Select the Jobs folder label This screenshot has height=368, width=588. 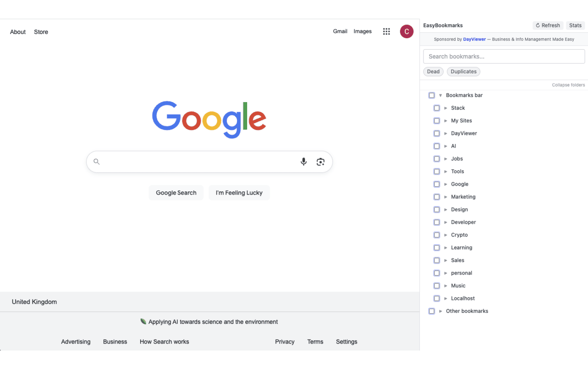[x=457, y=159]
